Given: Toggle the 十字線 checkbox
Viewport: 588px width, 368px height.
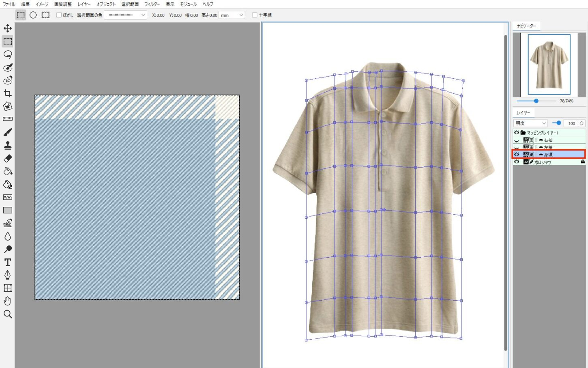Looking at the screenshot, I should 255,15.
